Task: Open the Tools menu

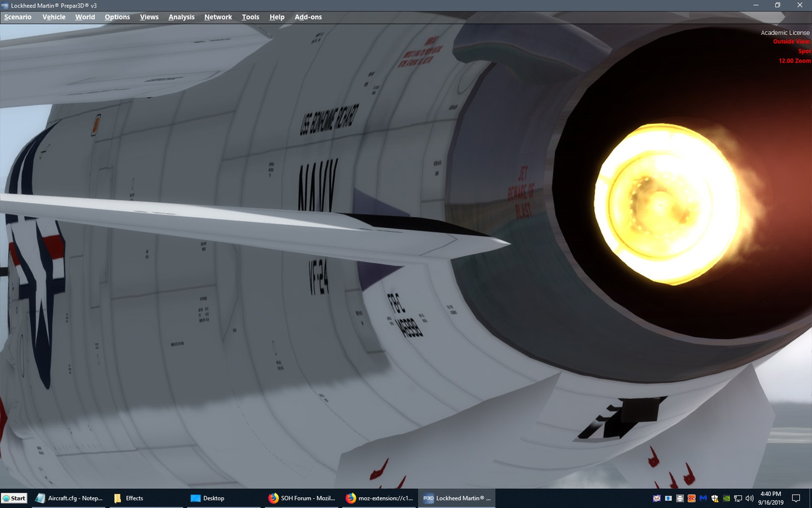Action: [251, 17]
